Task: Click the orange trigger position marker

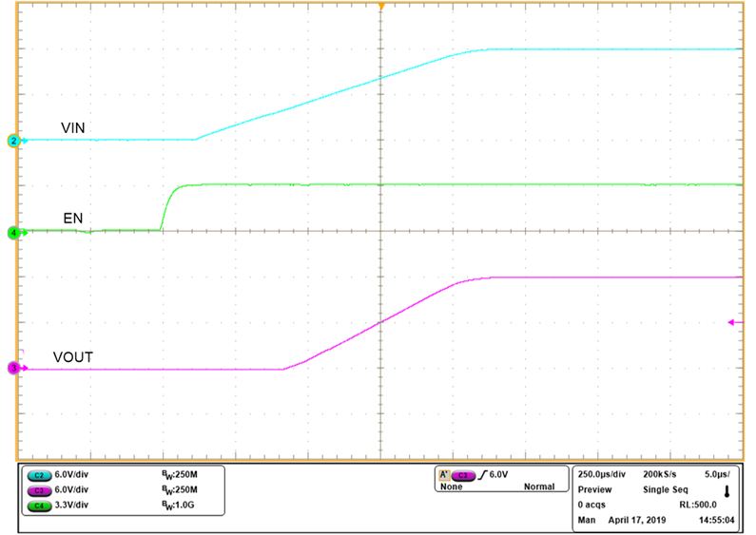Action: [381, 7]
